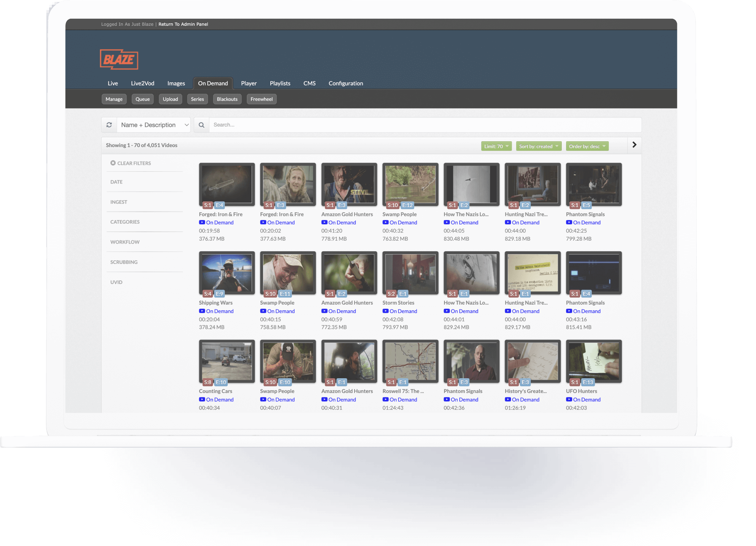756x546 pixels.
Task: Click the On Demand video icon under Shipping Wars
Action: pyautogui.click(x=202, y=311)
